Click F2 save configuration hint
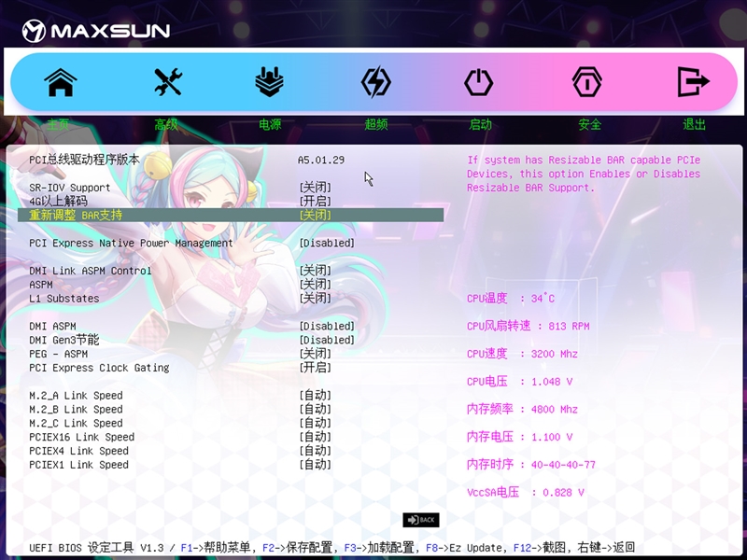747x560 pixels. point(297,548)
